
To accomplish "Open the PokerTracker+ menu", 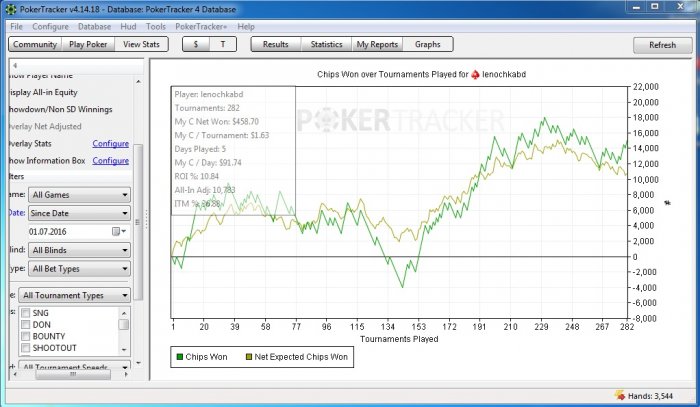I will 201,26.
